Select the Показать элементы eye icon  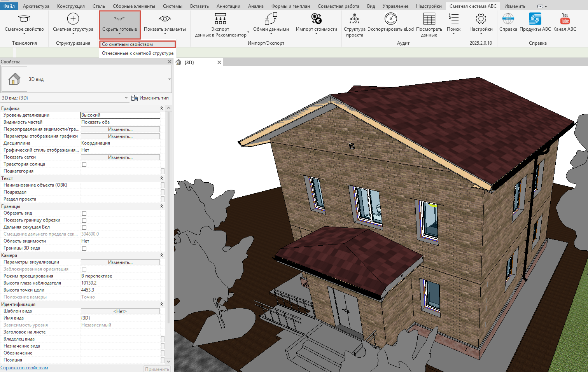click(x=165, y=19)
